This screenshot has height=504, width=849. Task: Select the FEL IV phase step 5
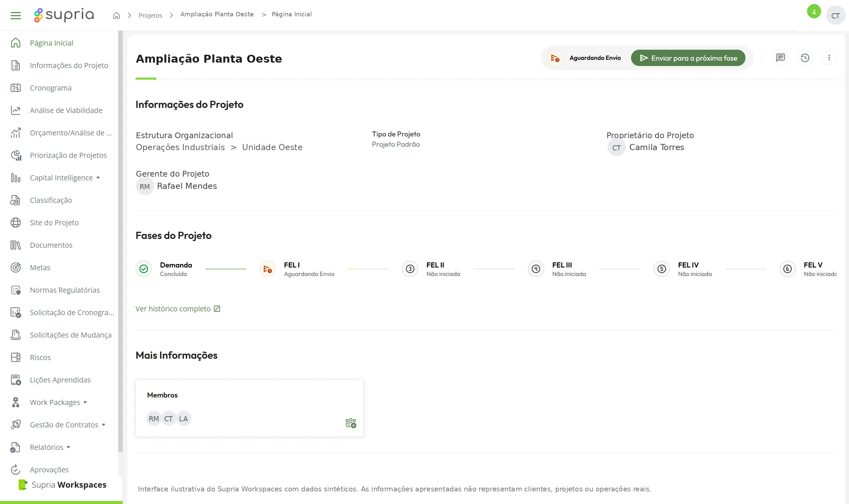[662, 269]
